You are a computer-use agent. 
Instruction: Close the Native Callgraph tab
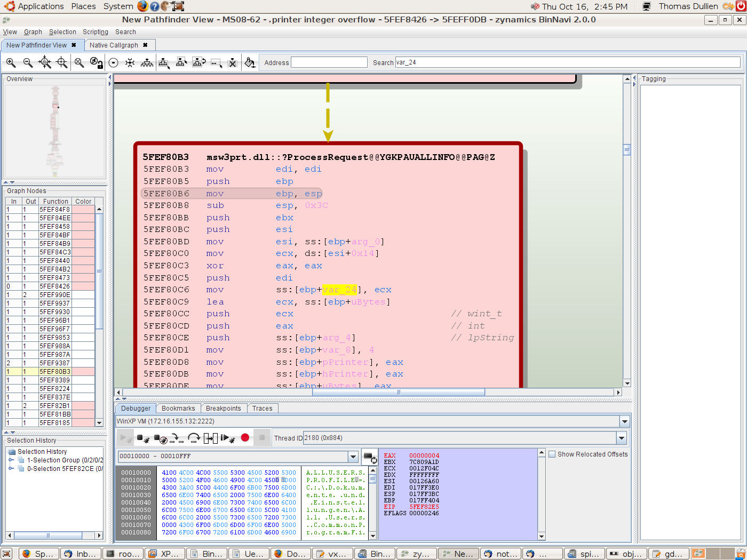(x=145, y=45)
